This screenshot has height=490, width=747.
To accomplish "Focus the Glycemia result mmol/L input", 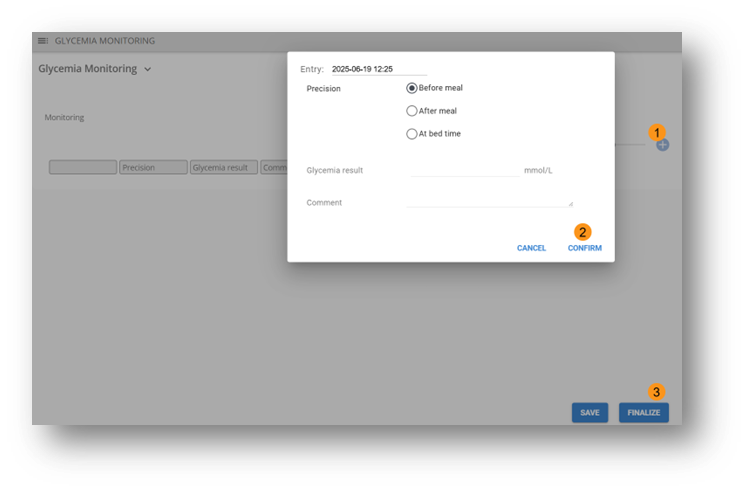I will tap(465, 170).
